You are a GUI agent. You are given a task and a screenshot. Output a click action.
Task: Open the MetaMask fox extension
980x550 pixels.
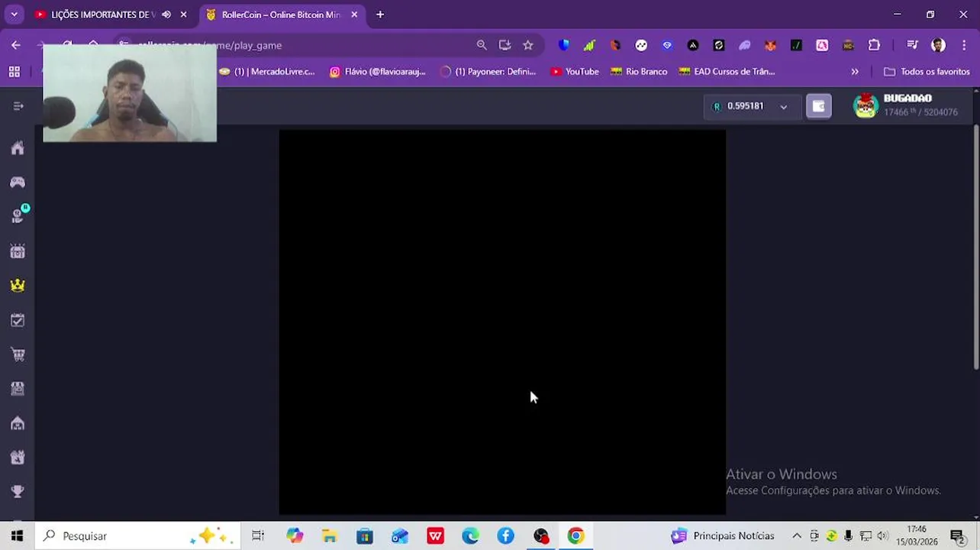pos(770,45)
